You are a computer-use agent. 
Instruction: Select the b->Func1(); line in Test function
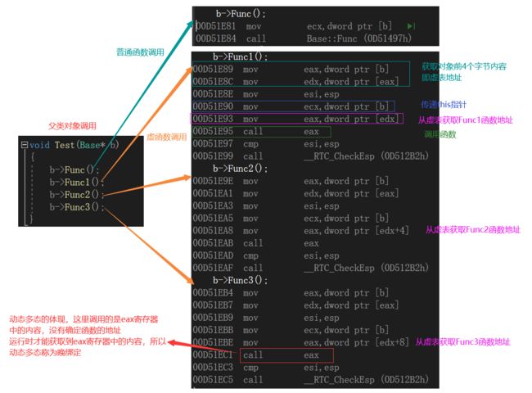click(x=77, y=182)
